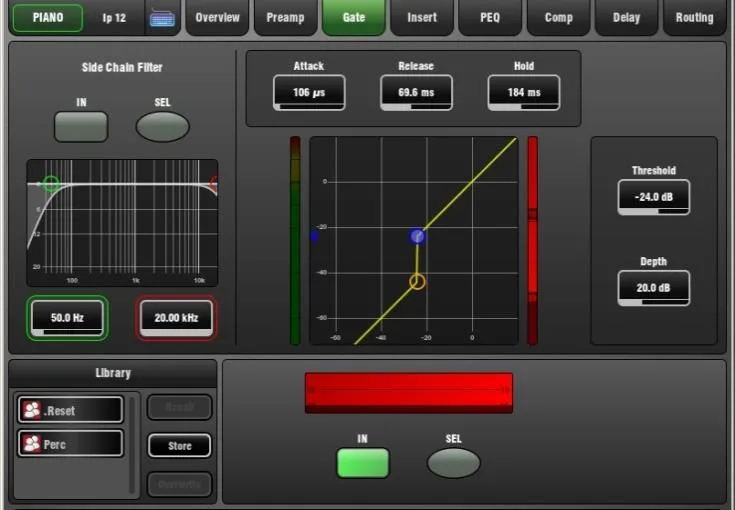Click the red output level meter

click(x=532, y=240)
